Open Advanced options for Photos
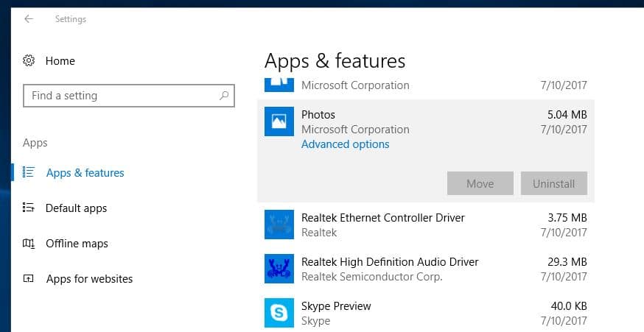The image size is (644, 332). click(345, 144)
